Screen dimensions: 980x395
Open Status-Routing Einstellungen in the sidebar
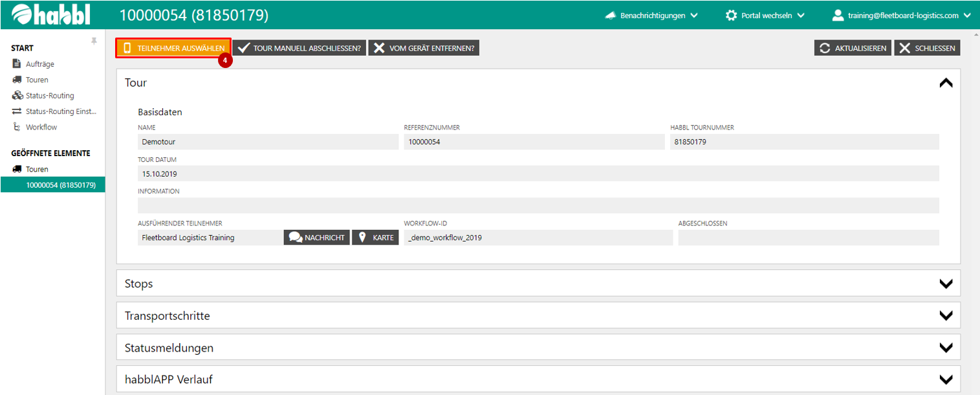point(60,111)
